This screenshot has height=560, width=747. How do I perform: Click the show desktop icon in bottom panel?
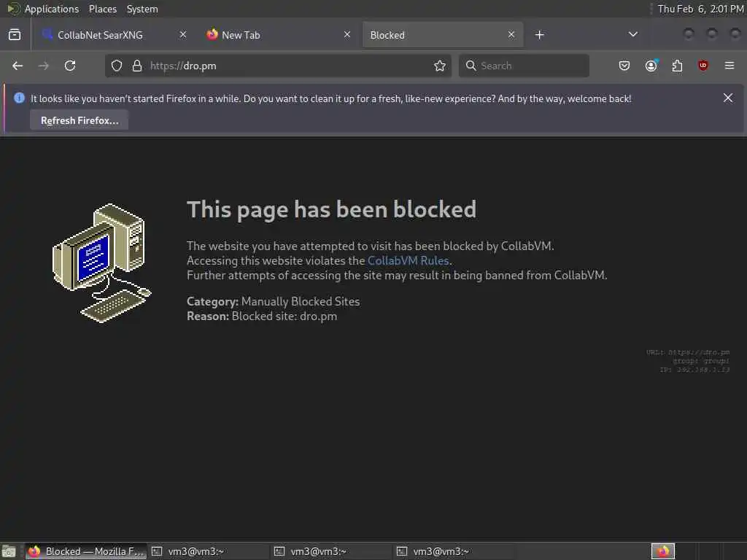coord(9,551)
